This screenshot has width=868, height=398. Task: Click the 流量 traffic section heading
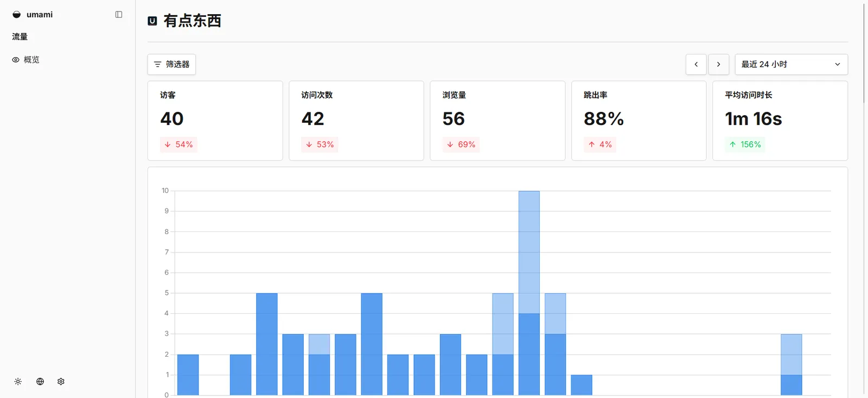(20, 37)
